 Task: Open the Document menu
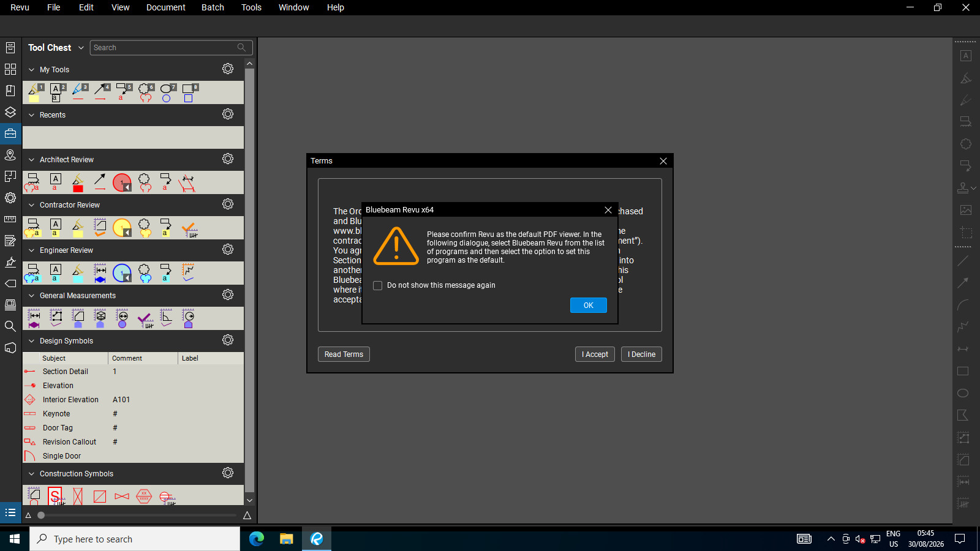[x=165, y=7]
